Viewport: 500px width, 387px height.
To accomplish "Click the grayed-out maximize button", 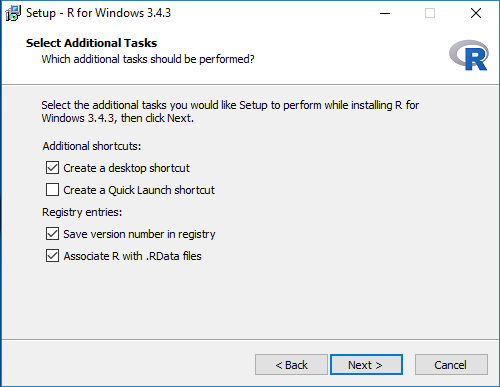I will tap(430, 13).
